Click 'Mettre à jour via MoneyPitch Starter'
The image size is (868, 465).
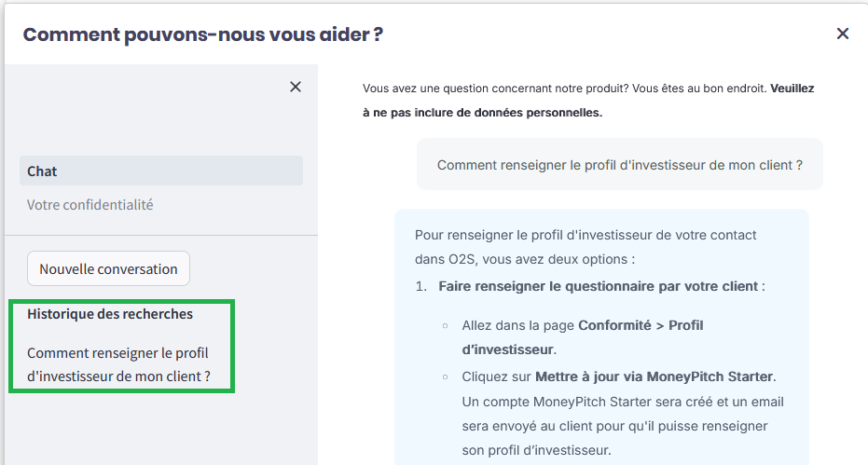click(654, 376)
